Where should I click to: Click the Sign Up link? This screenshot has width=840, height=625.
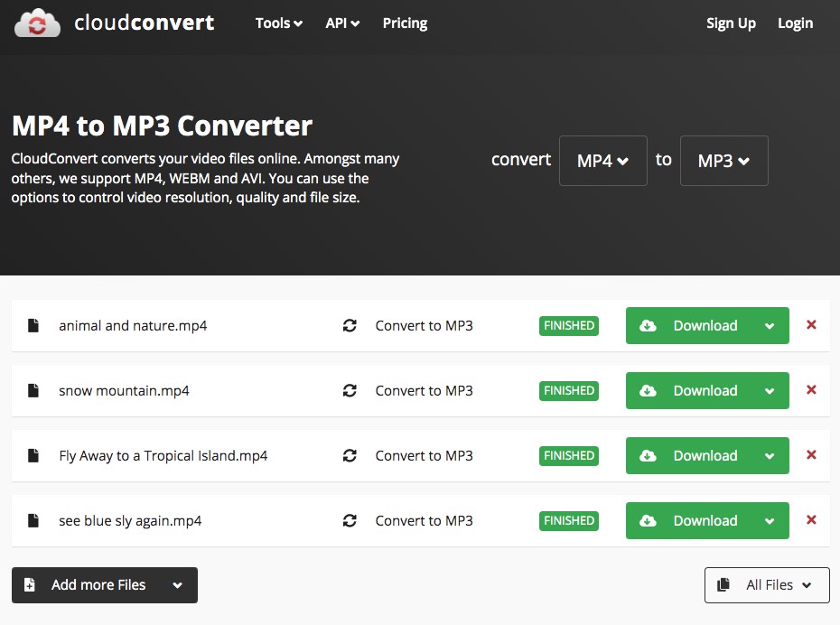731,23
